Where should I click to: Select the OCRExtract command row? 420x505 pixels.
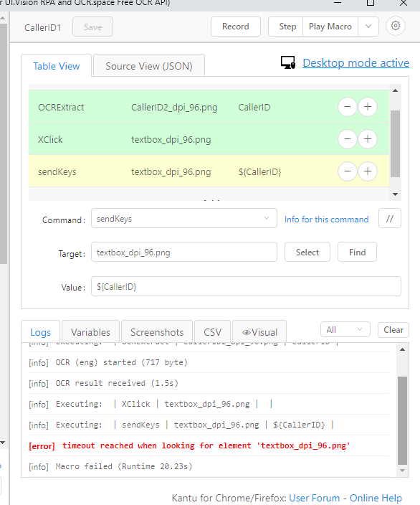click(x=209, y=107)
